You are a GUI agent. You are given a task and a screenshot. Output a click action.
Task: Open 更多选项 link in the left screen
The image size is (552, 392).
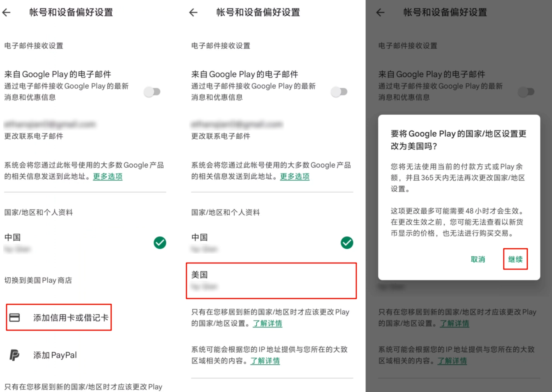(108, 176)
